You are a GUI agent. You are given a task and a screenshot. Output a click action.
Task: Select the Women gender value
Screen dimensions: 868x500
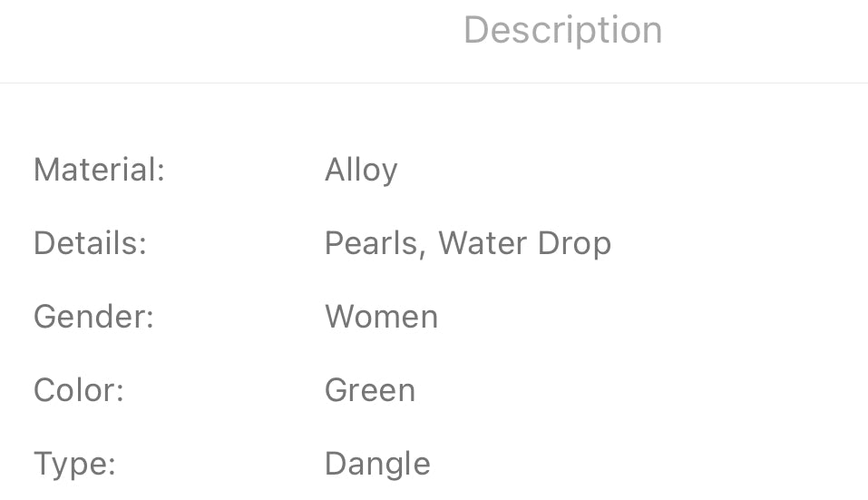[x=381, y=317]
